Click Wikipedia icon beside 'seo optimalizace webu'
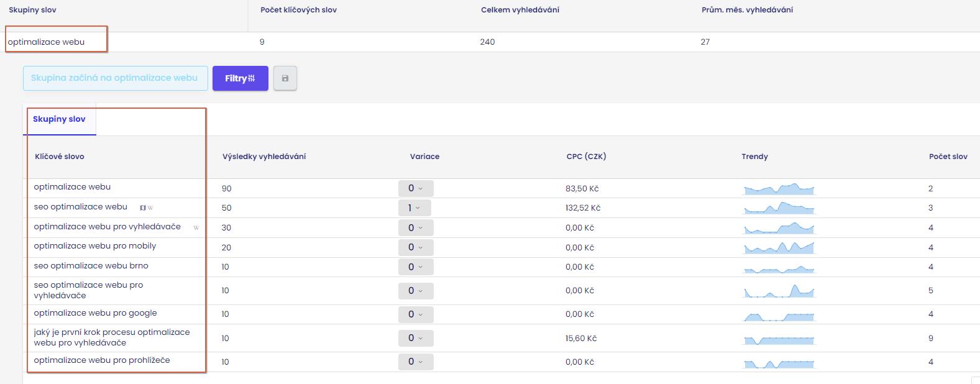 click(x=150, y=208)
